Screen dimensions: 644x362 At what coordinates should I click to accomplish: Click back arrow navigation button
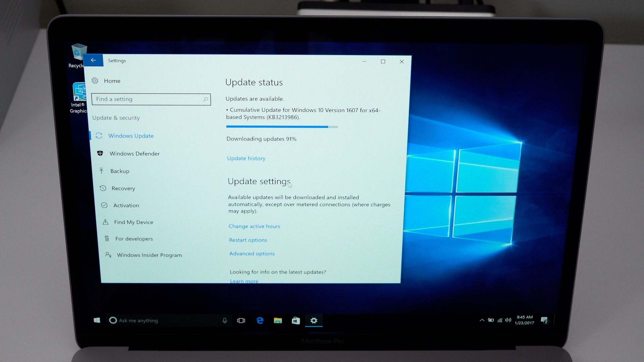click(93, 60)
